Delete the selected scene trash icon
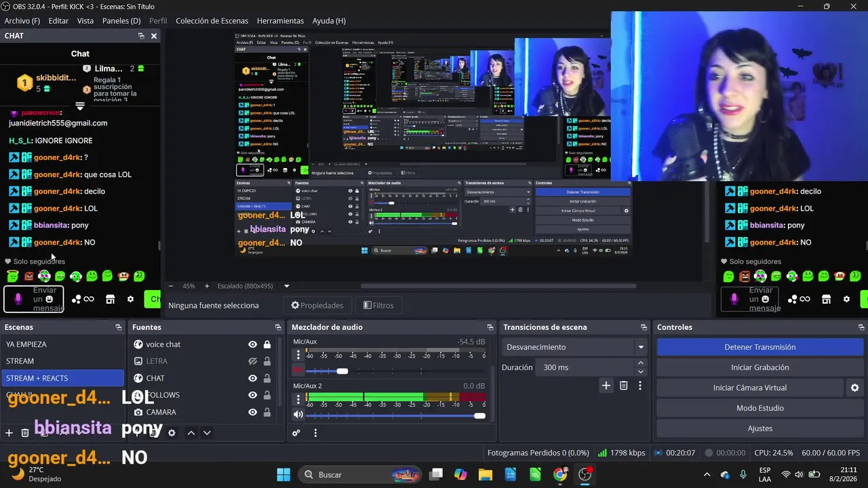This screenshot has width=868, height=488. [x=25, y=432]
